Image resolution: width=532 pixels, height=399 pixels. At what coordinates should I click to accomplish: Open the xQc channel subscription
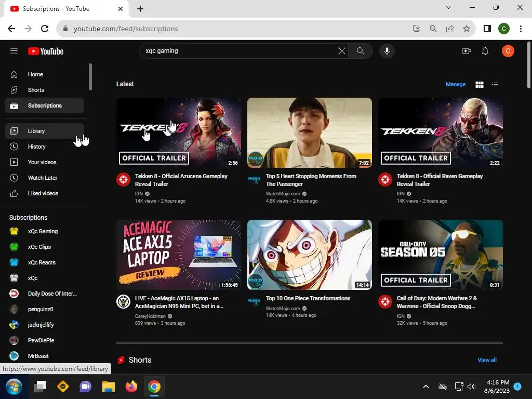45,278
